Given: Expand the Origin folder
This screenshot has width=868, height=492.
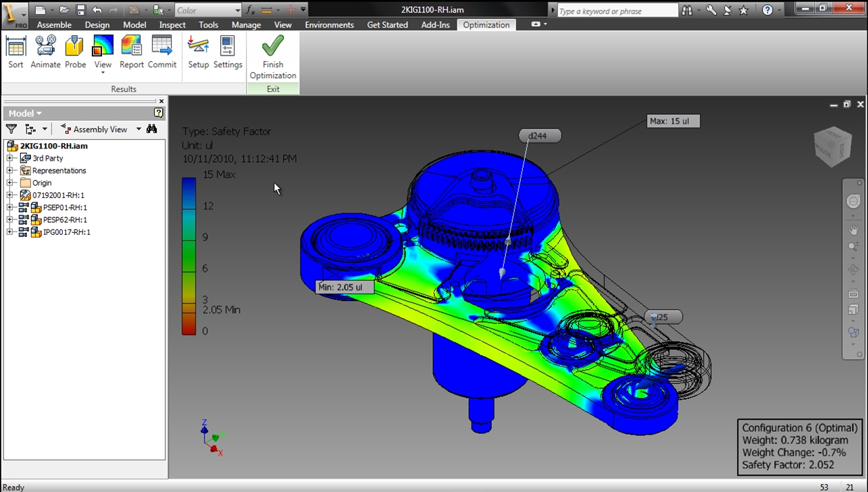Looking at the screenshot, I should (x=10, y=183).
